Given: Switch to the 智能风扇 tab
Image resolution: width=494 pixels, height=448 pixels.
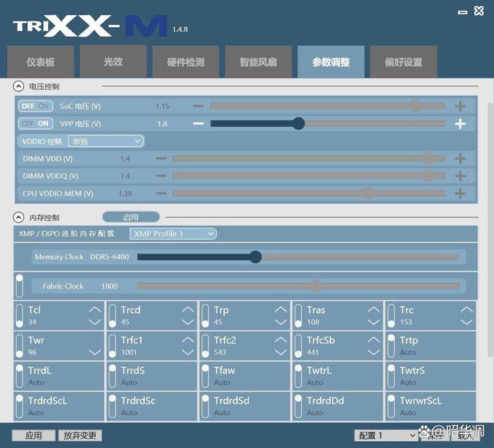Looking at the screenshot, I should (x=258, y=62).
